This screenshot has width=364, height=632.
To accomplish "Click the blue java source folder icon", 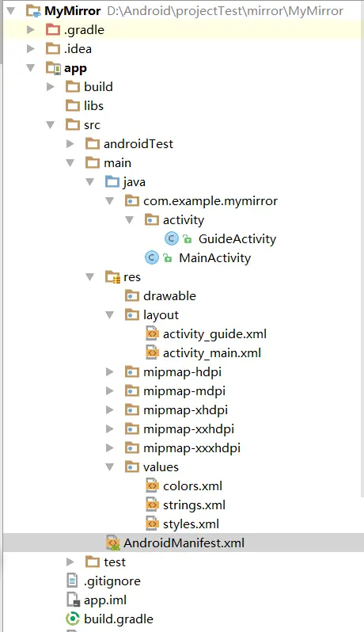I will click(x=112, y=182).
